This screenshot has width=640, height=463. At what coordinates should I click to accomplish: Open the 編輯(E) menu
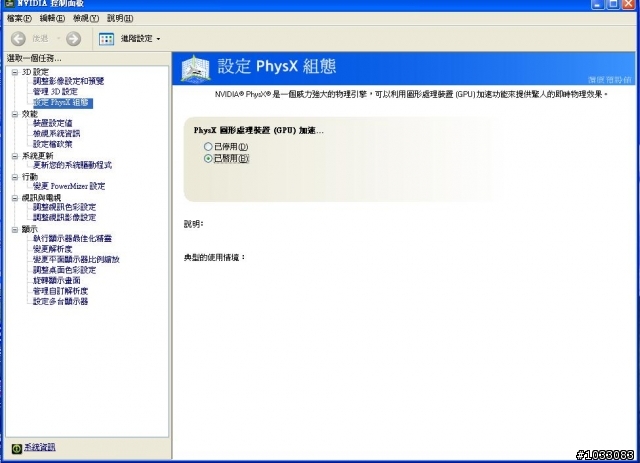click(x=52, y=18)
